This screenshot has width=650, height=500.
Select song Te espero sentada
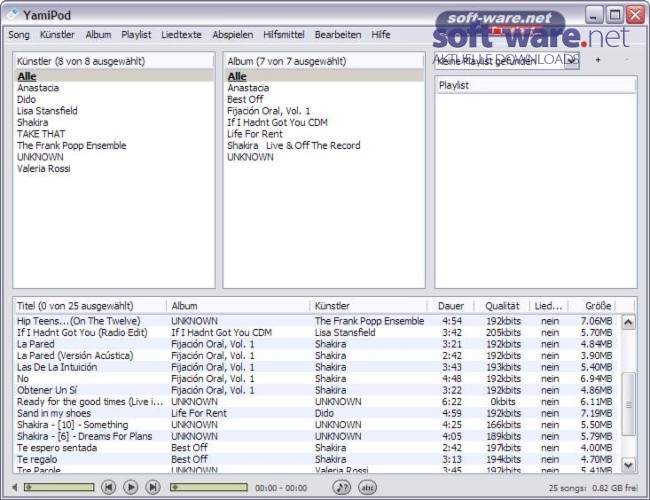tap(317, 448)
